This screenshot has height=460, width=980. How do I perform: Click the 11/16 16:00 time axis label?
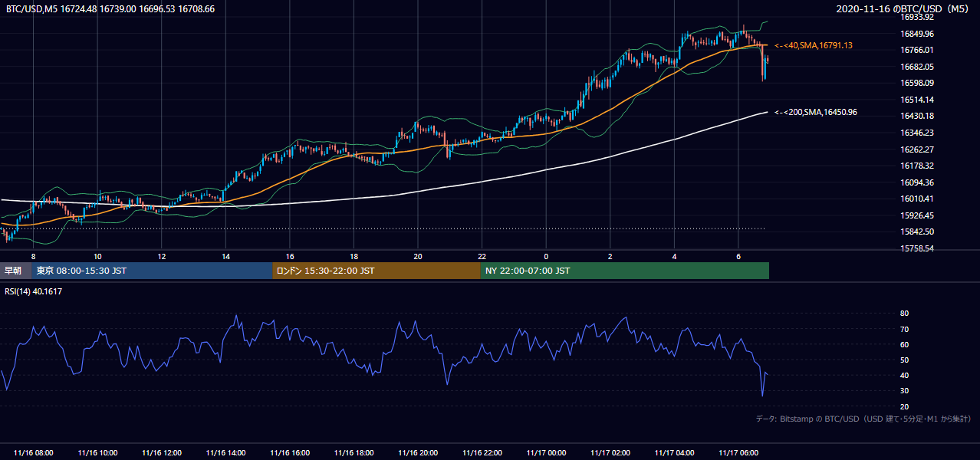click(290, 453)
